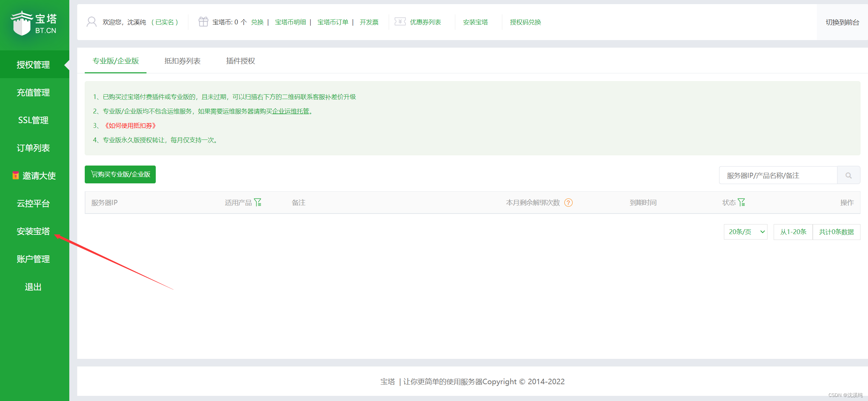Click the search magnifier button

point(848,175)
